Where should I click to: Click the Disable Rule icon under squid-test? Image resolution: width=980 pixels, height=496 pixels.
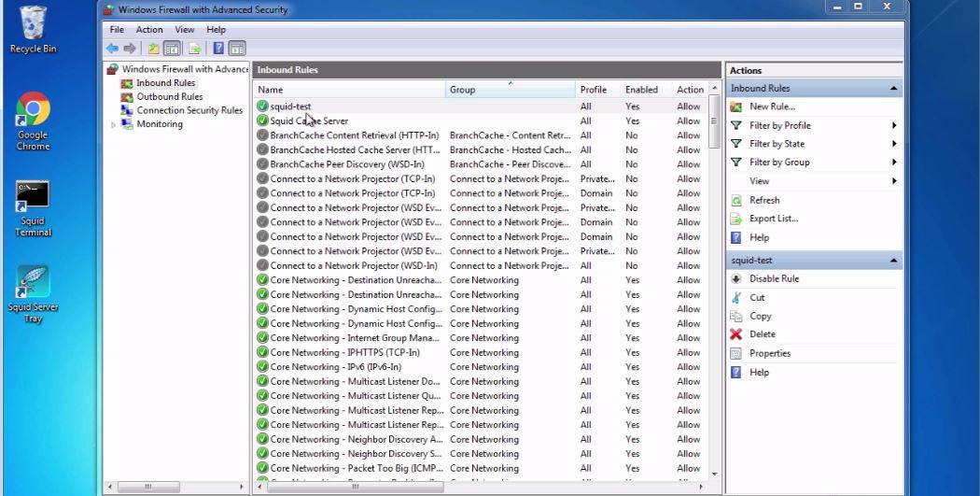click(736, 279)
